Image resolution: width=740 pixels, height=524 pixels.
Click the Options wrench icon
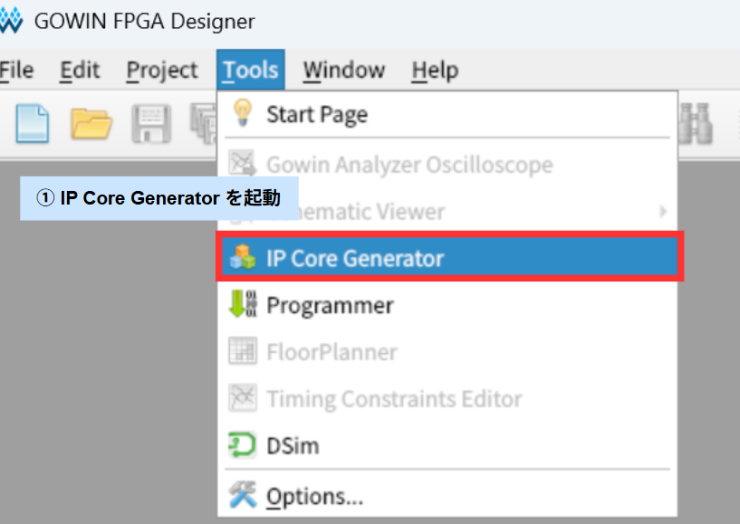pos(243,495)
